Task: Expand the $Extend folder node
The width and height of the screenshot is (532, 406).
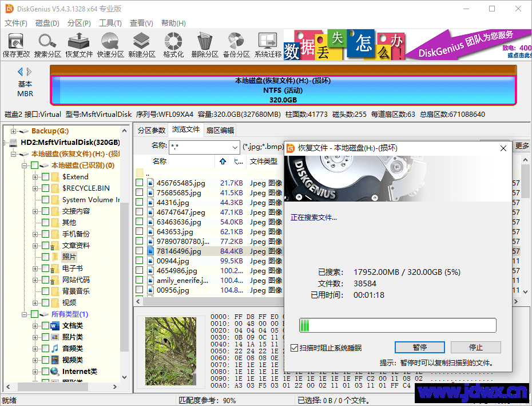Action: [x=35, y=177]
